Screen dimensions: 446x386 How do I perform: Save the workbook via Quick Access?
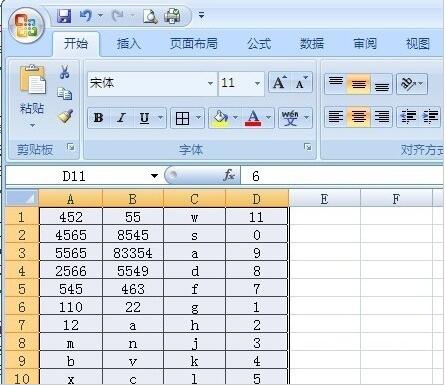pyautogui.click(x=64, y=16)
